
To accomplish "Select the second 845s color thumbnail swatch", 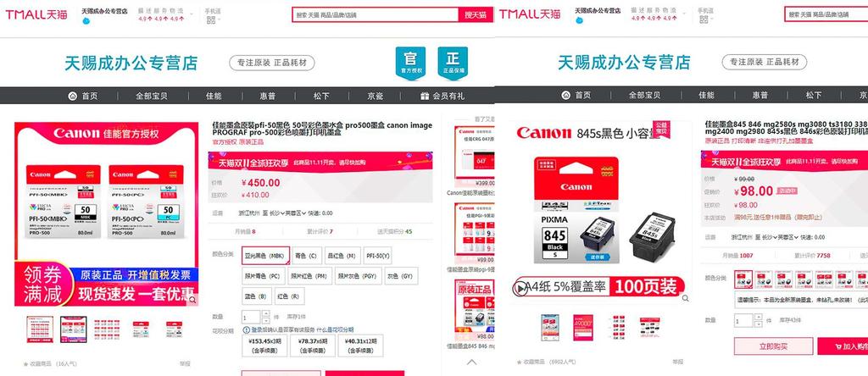I will coord(764,279).
